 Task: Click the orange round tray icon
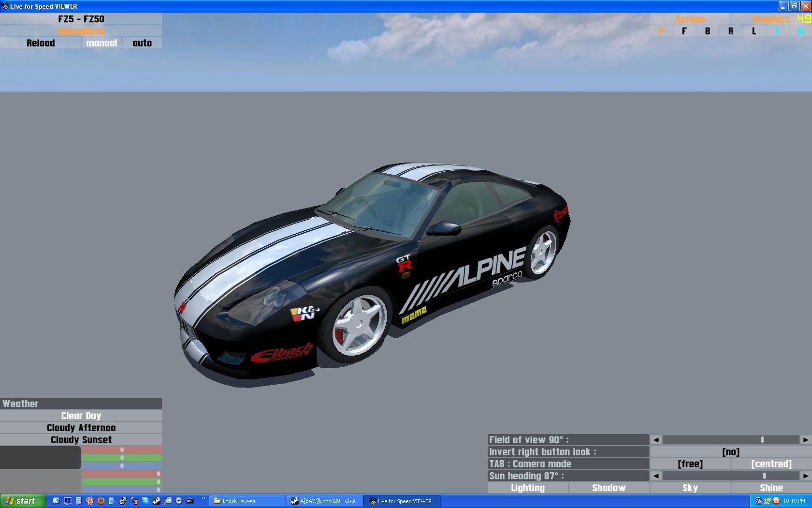[776, 501]
